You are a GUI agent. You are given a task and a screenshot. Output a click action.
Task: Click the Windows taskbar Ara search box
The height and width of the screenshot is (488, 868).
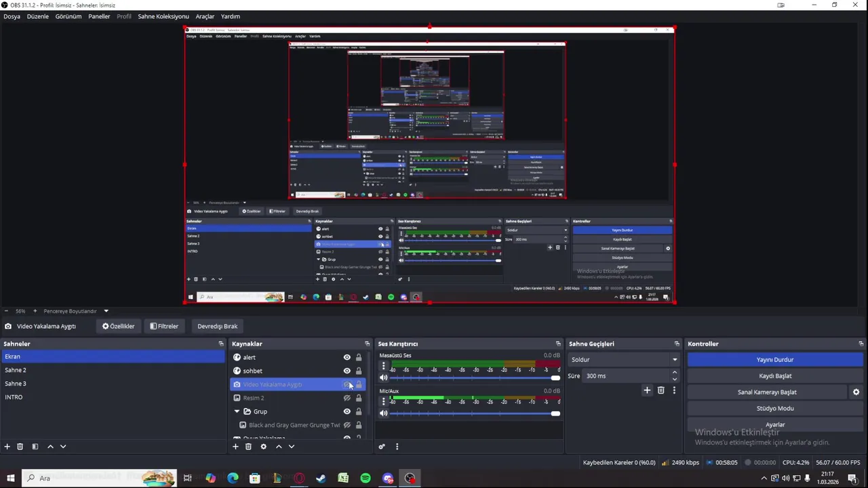pyautogui.click(x=99, y=478)
